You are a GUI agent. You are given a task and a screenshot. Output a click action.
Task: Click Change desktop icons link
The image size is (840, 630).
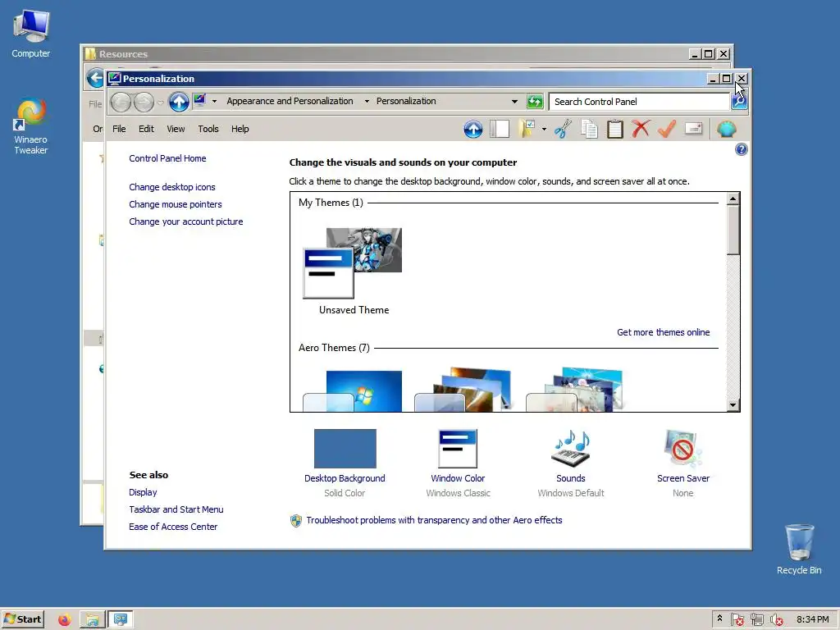click(172, 187)
